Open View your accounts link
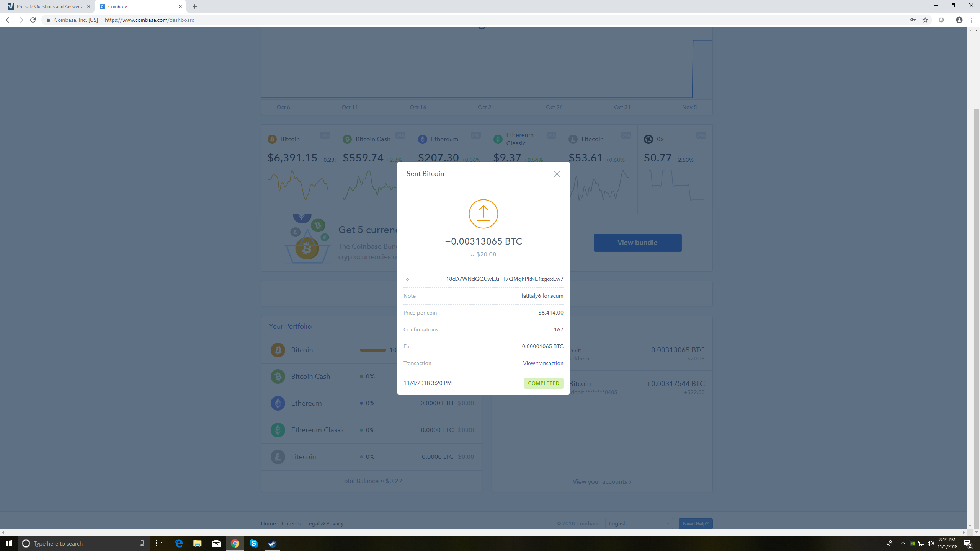The height and width of the screenshot is (551, 980). [602, 482]
